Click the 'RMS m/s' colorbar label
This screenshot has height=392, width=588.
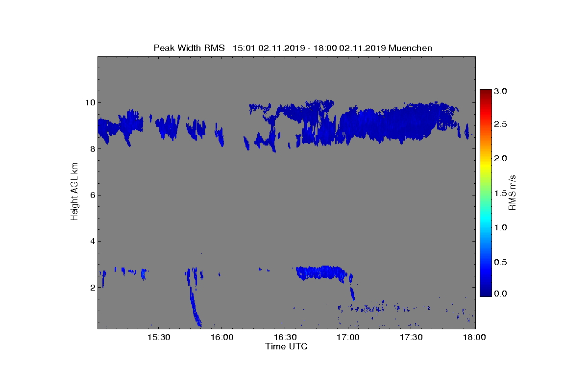(x=513, y=193)
